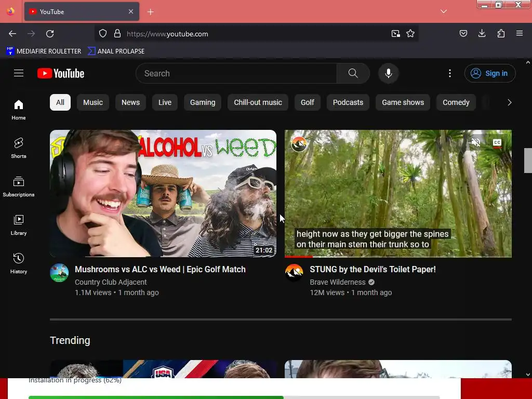The height and width of the screenshot is (399, 532).
Task: Open Firefox application menu
Action: coord(520,33)
